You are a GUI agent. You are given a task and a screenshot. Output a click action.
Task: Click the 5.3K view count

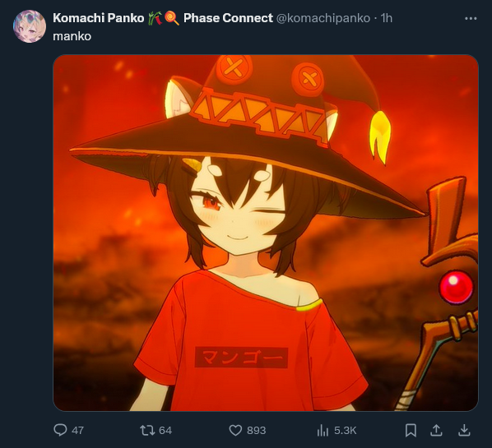click(346, 431)
